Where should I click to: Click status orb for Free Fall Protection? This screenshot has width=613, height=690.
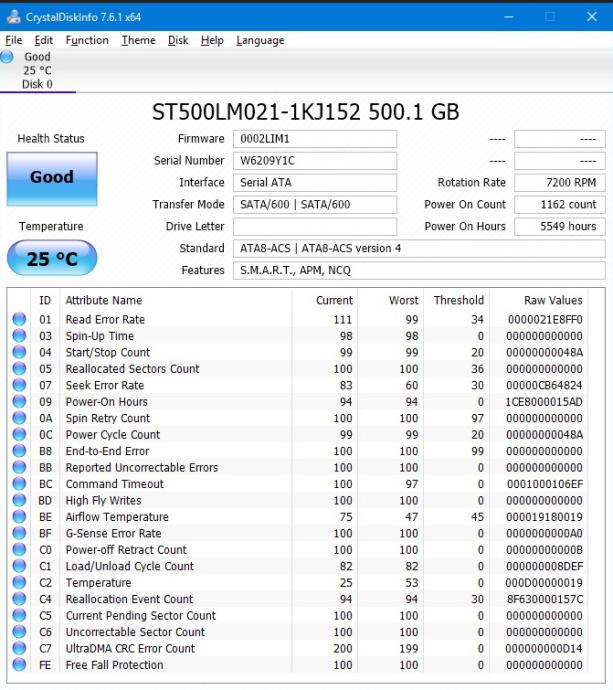pos(19,664)
